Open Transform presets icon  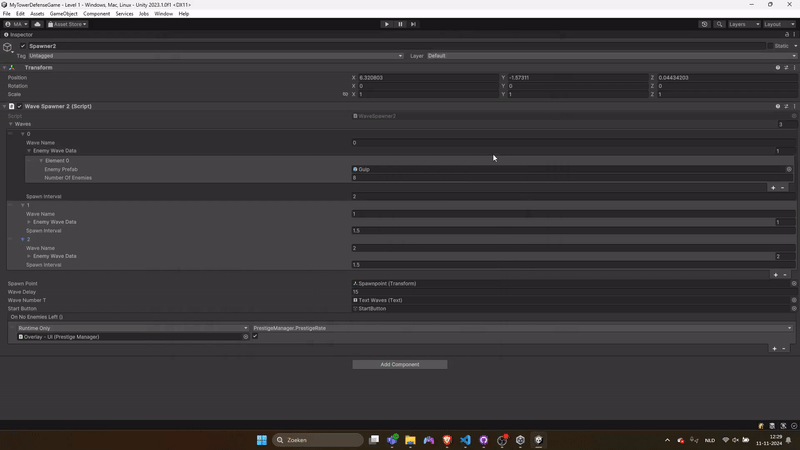(786, 67)
